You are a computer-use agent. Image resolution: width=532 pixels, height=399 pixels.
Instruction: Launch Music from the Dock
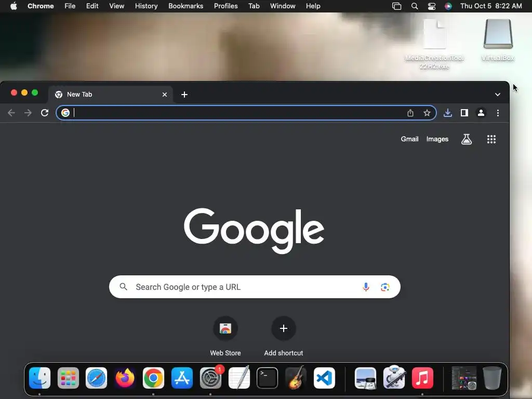pos(422,378)
